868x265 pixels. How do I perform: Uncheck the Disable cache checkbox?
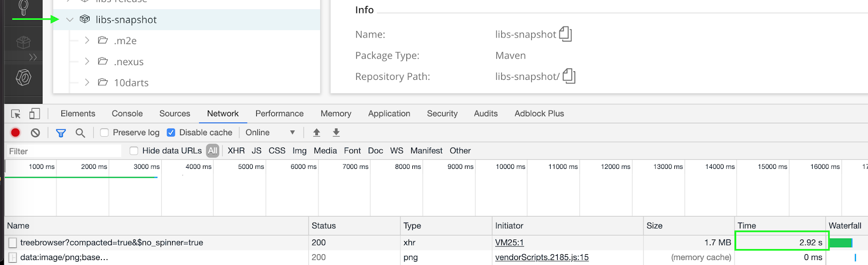171,132
